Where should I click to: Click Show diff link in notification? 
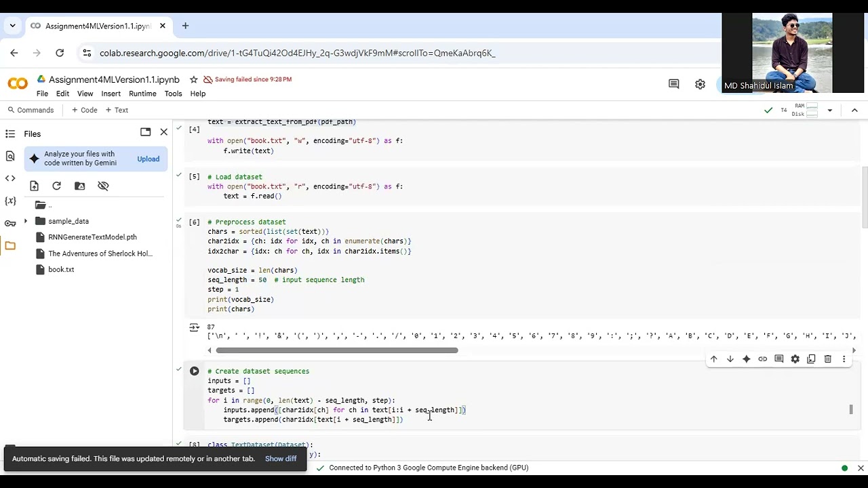pyautogui.click(x=281, y=459)
